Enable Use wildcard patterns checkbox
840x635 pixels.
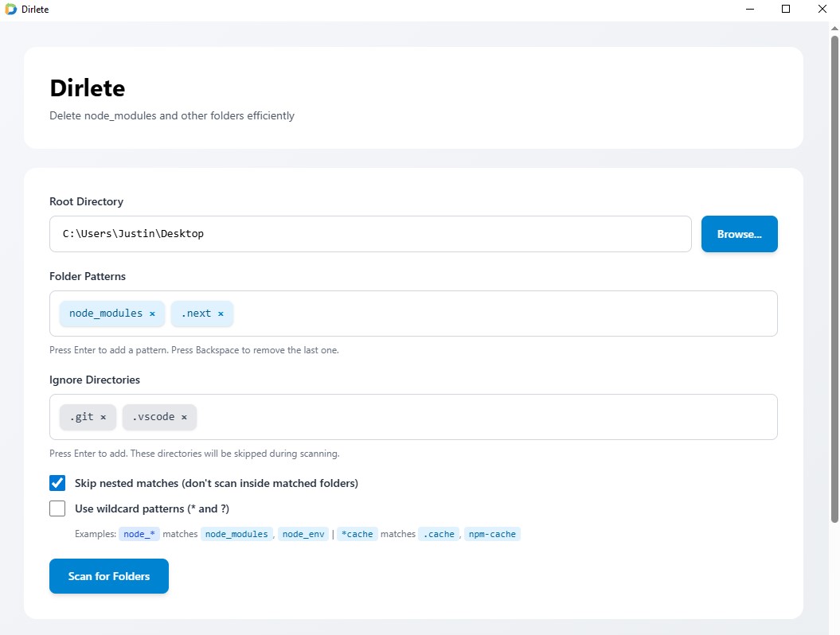[x=57, y=508]
